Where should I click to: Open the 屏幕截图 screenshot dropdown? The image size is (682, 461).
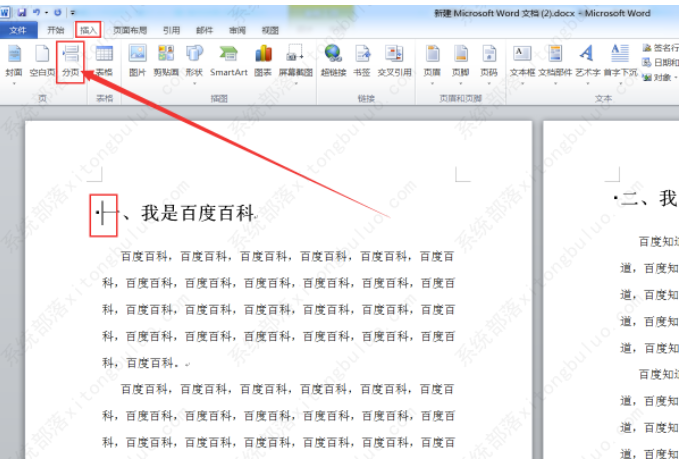coord(296,63)
